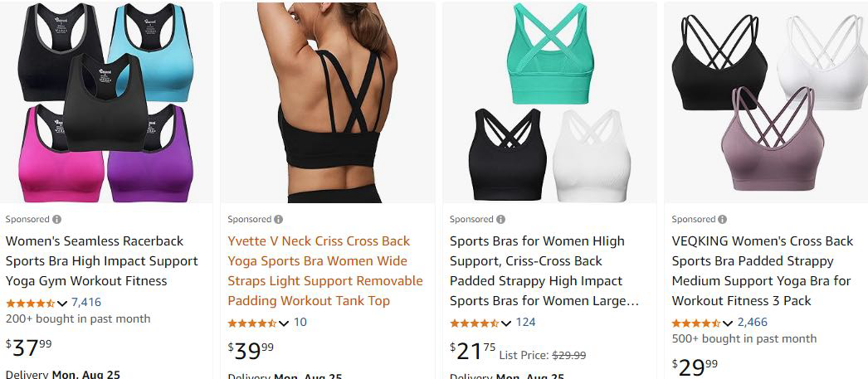Open Women's Seamless Racerback Sports Bra title
Viewport: 868px width, 379px height.
point(102,261)
